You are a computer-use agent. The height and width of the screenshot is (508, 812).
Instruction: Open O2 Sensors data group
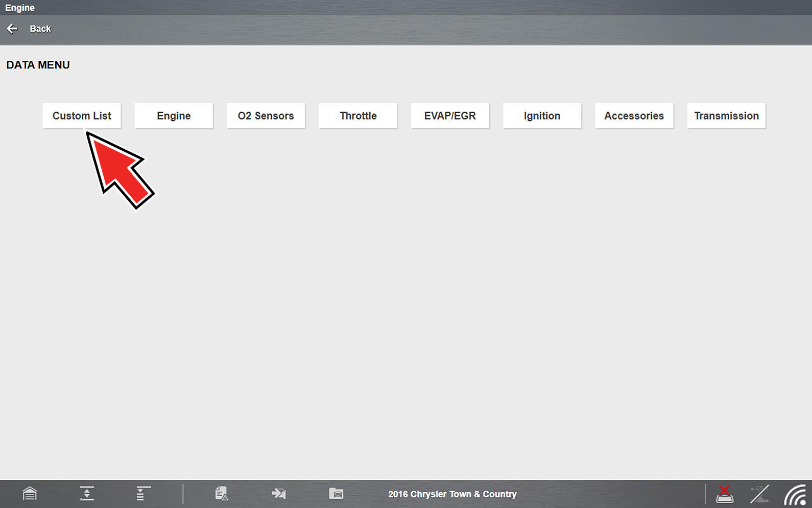pos(266,116)
